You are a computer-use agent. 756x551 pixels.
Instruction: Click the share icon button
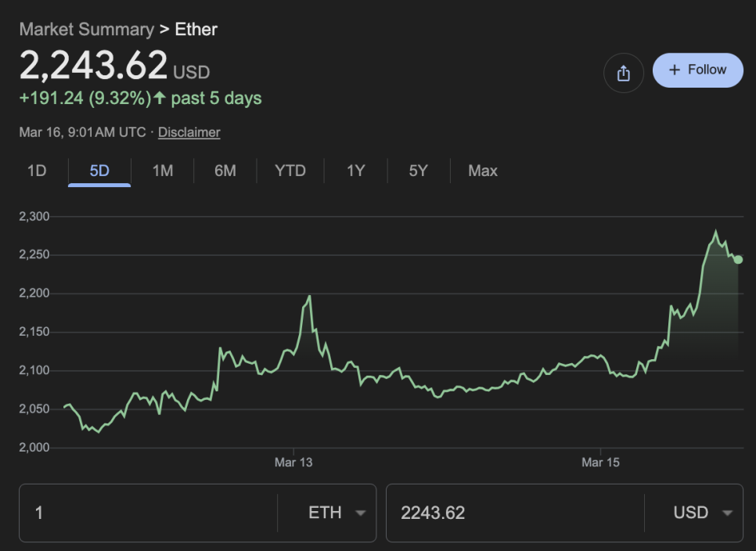click(623, 73)
